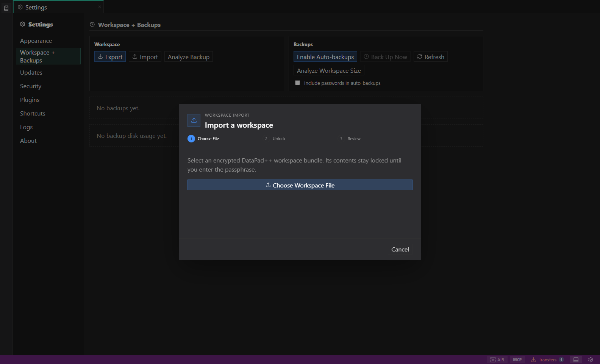Click Analyze Backup button
This screenshot has width=600, height=364.
click(189, 57)
